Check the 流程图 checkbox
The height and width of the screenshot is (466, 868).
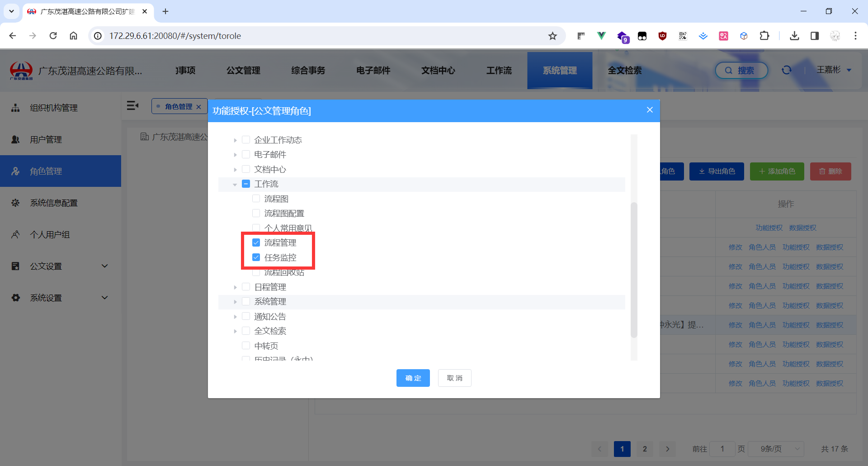click(x=256, y=199)
